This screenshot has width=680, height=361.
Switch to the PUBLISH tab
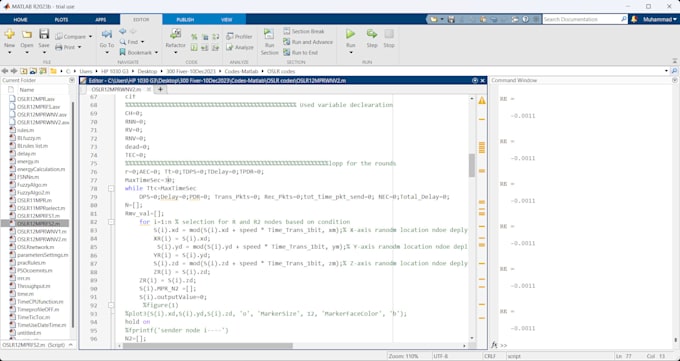(x=185, y=20)
